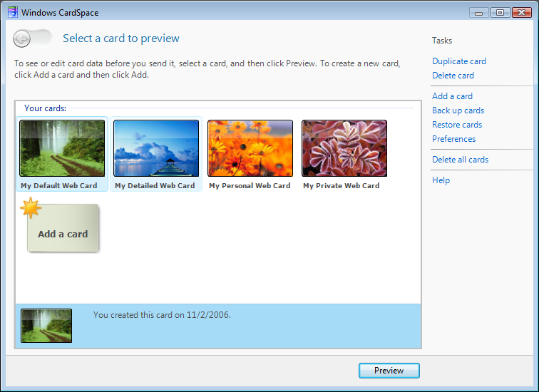Image resolution: width=539 pixels, height=392 pixels.
Task: Minimize the Windows CardSpace window
Action: (x=479, y=13)
